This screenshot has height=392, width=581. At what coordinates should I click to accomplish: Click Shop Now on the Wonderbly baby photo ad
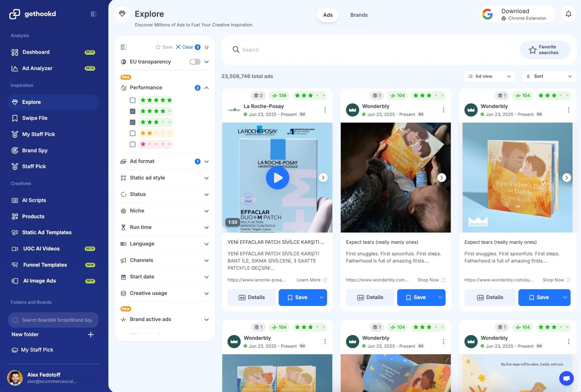click(x=431, y=280)
